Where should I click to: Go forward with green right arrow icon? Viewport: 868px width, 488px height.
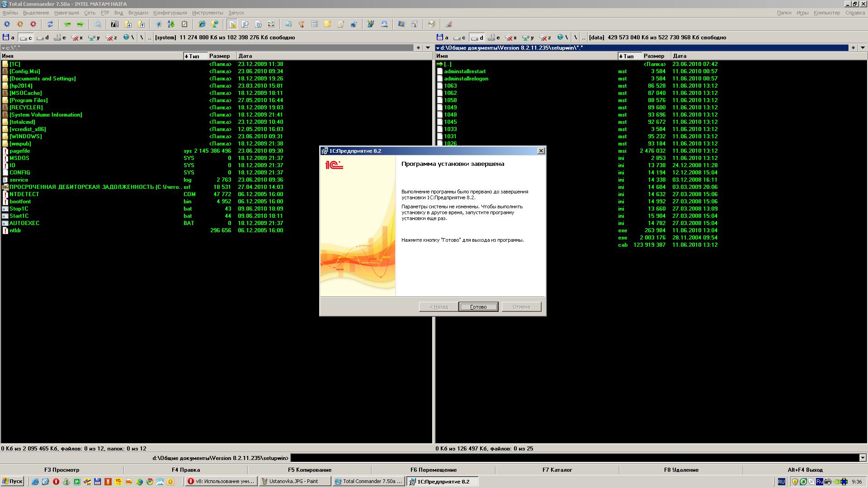[x=80, y=24]
